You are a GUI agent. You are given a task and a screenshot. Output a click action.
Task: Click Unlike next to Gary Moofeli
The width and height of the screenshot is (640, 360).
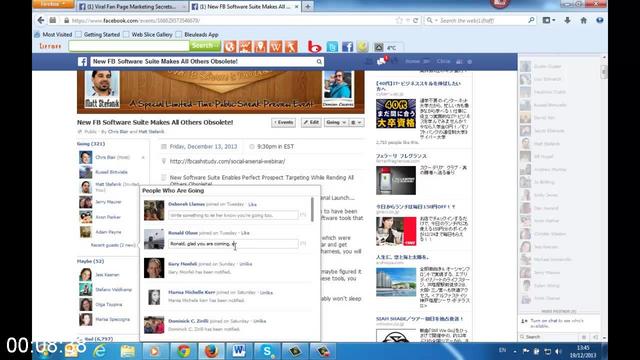point(246,264)
